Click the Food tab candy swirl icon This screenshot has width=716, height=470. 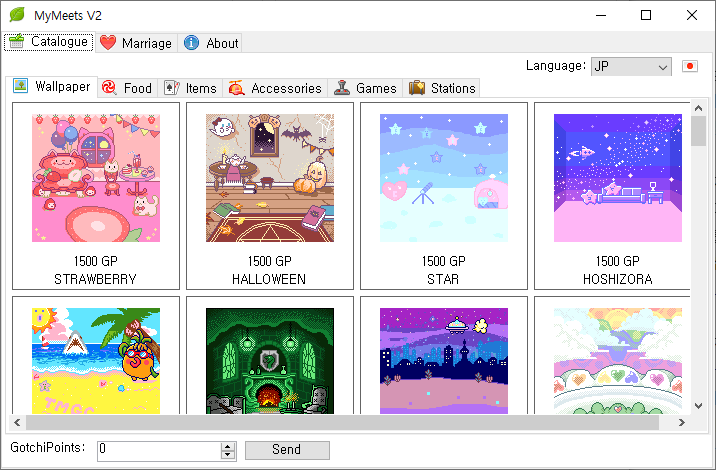(x=109, y=87)
